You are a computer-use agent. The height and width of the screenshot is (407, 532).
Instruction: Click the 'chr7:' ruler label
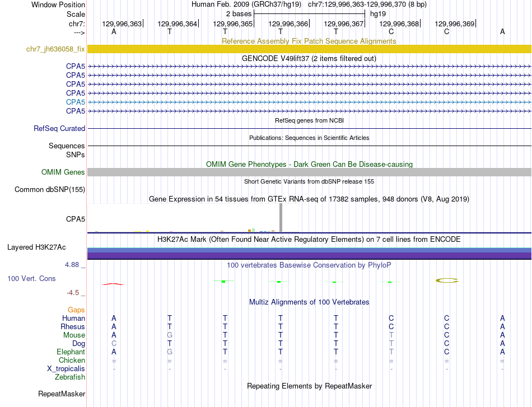click(77, 24)
